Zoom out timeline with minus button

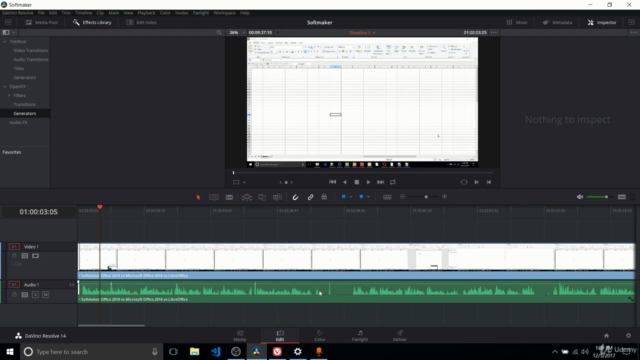pos(402,197)
